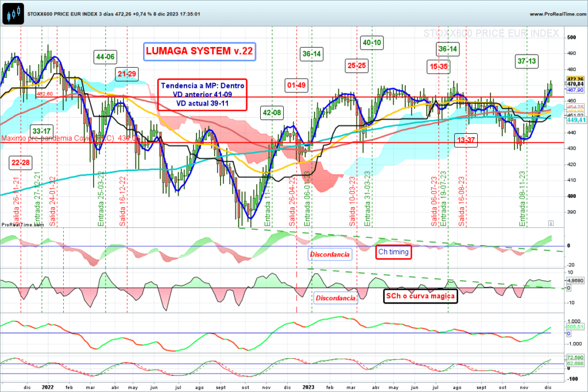Click the 4,8680 indicator value tag
Screen dimensions: 588x392
575,280
